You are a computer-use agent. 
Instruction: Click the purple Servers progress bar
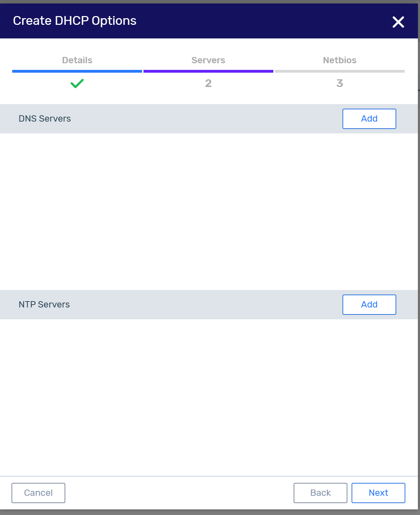click(208, 71)
